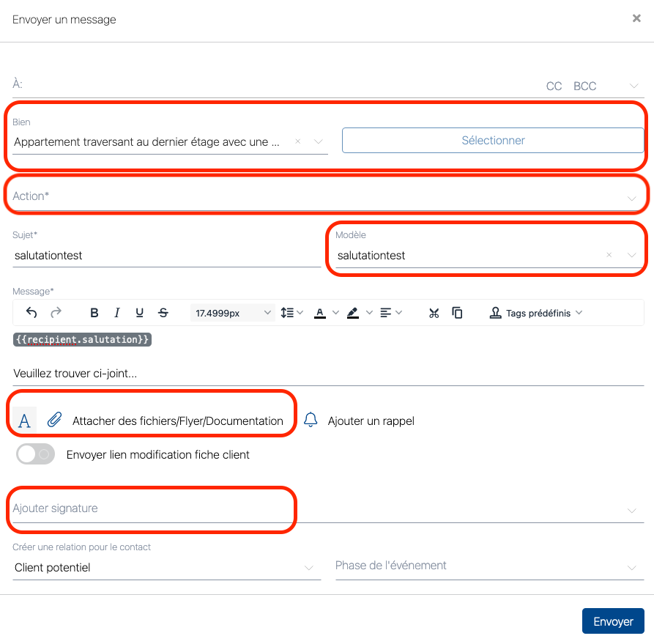Click the Envoyer button

612,621
